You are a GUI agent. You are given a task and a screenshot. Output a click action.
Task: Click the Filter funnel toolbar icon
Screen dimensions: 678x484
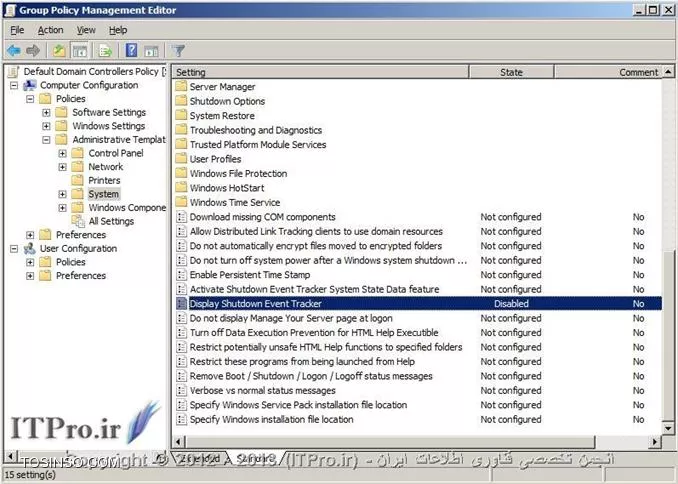pyautogui.click(x=178, y=51)
